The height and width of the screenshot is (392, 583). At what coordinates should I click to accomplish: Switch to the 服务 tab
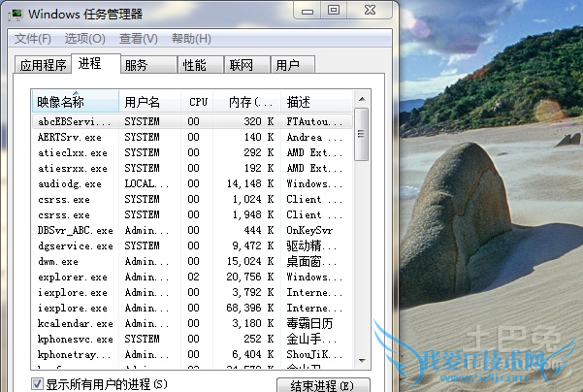(x=148, y=65)
